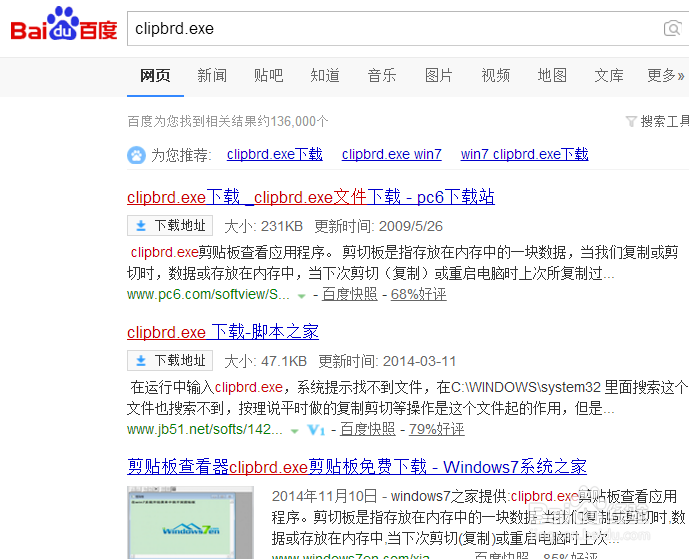The image size is (689, 559).
Task: Expand the 更多» menu
Action: (666, 76)
